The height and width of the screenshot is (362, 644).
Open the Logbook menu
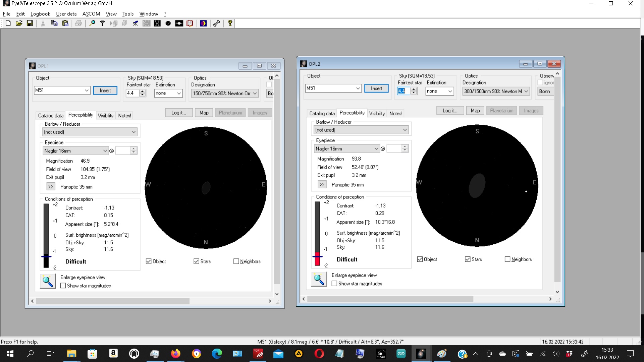pos(40,14)
